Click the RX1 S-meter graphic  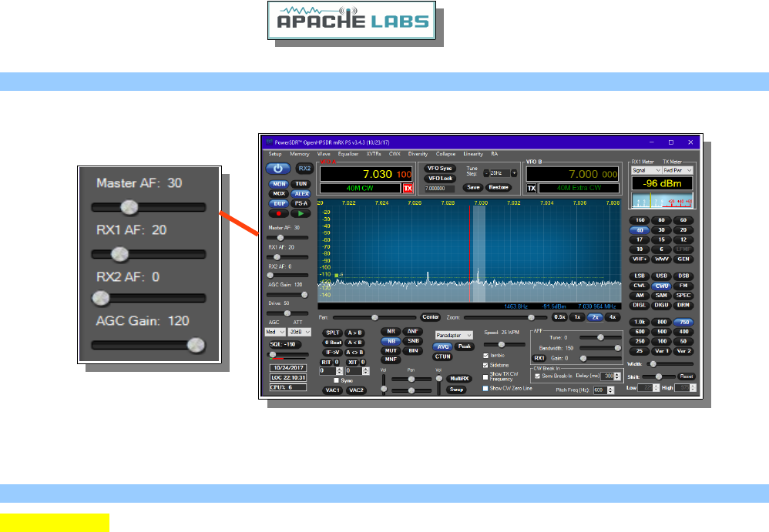662,200
